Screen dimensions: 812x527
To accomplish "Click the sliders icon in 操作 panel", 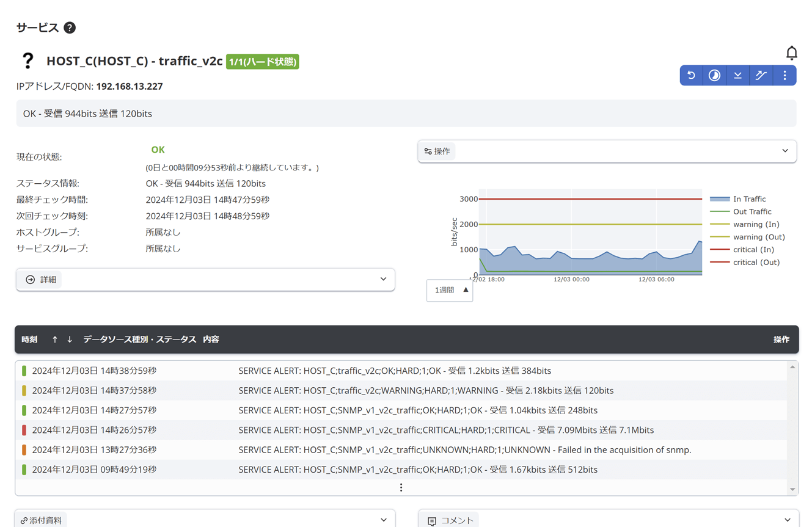I will coord(428,151).
